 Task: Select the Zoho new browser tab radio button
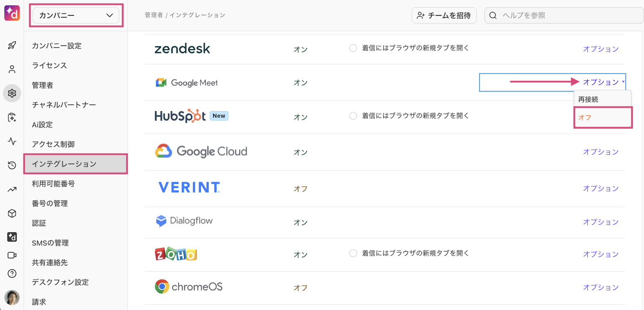pos(353,253)
